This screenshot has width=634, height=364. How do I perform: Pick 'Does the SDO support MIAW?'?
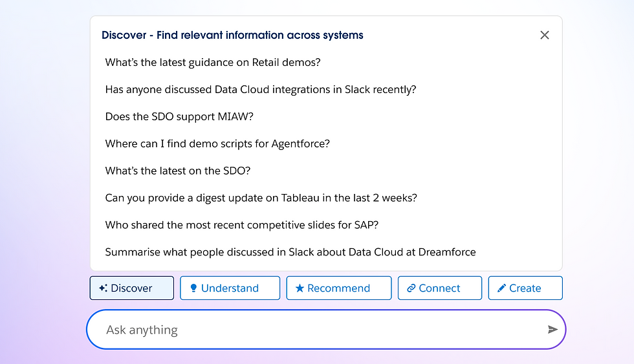point(179,117)
